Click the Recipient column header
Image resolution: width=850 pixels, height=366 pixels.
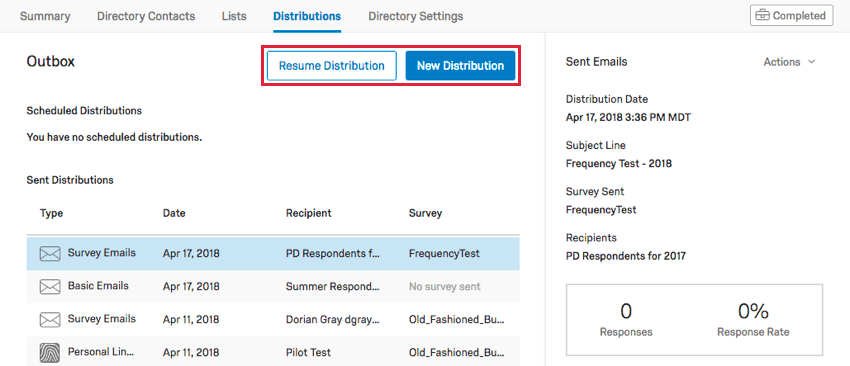pos(308,213)
